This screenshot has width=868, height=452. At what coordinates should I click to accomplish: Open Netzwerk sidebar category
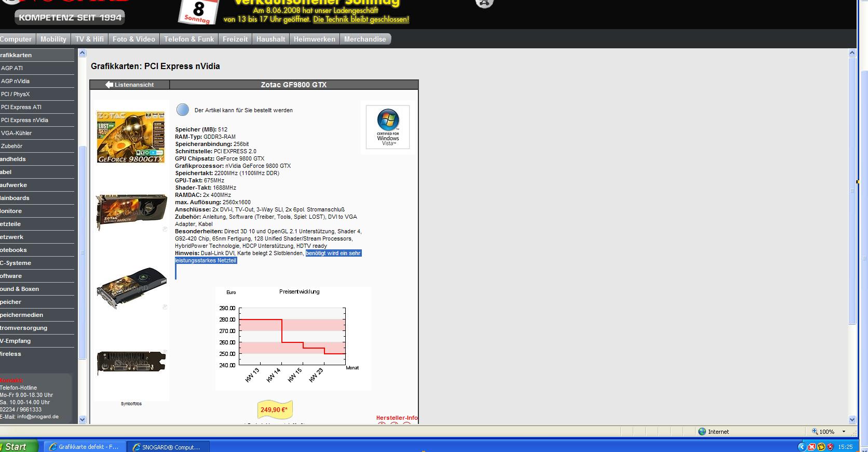click(x=37, y=237)
